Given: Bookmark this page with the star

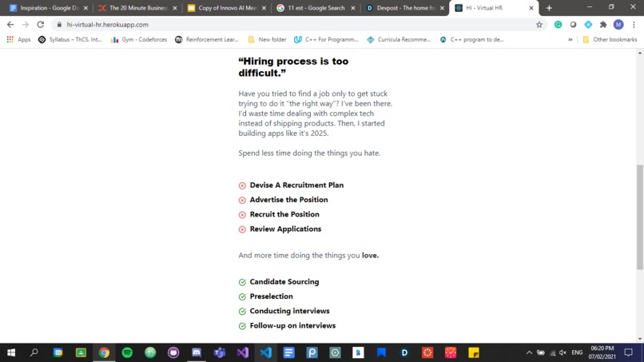Looking at the screenshot, I should point(539,25).
